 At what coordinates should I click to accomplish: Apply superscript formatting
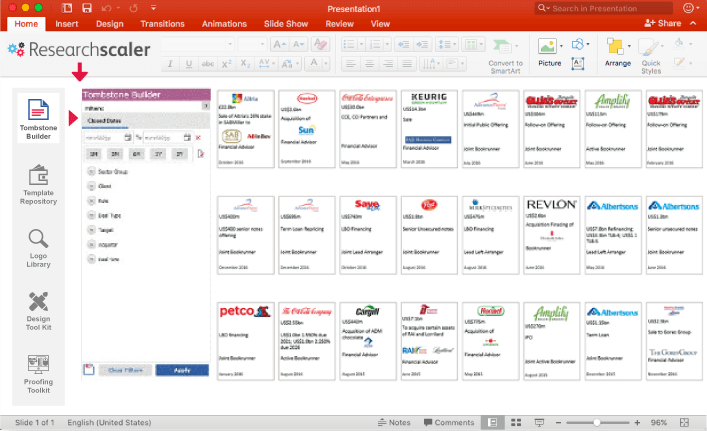click(226, 64)
